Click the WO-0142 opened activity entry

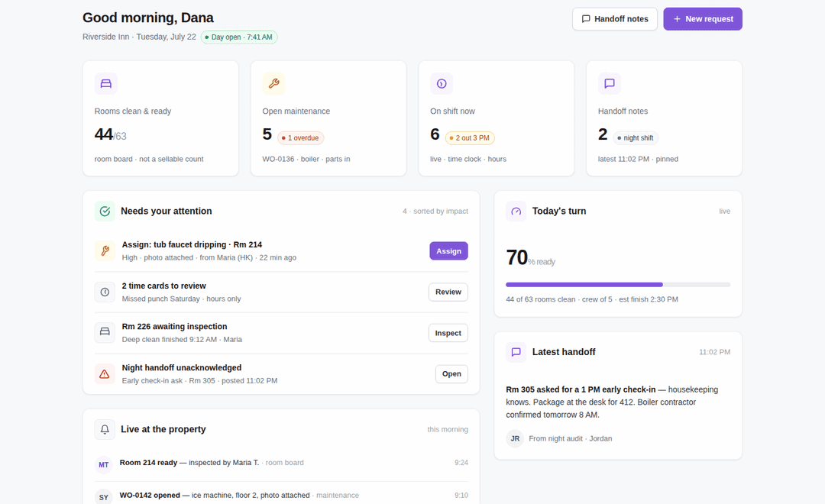point(281,496)
